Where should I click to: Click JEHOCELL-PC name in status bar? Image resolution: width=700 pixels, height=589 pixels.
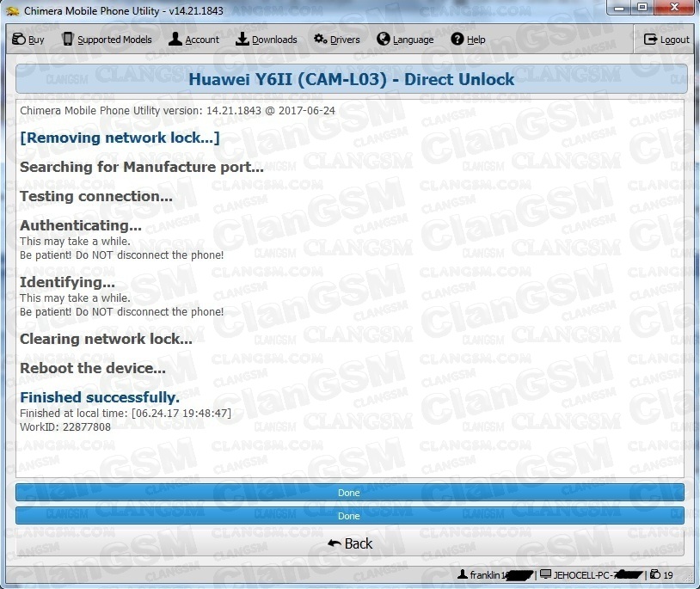point(584,574)
